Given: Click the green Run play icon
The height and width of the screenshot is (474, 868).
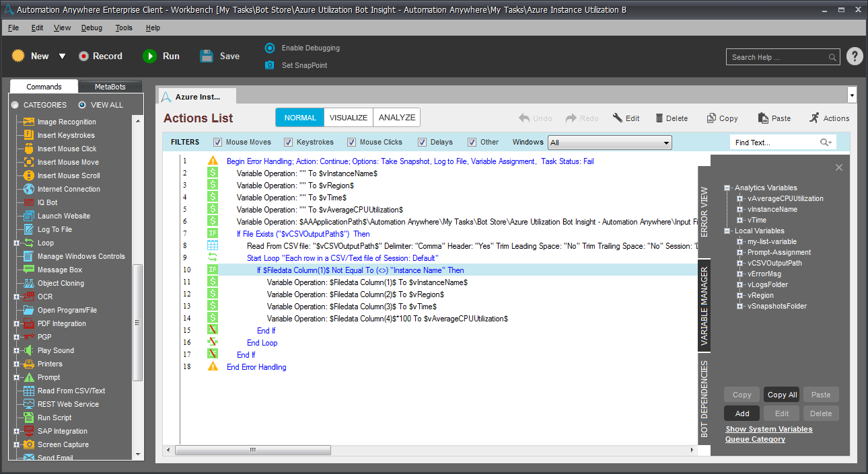Looking at the screenshot, I should pos(149,56).
